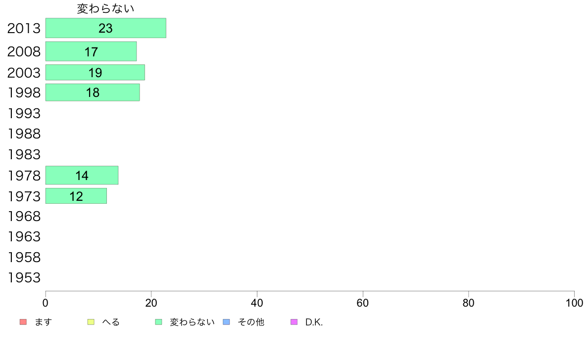
Task: Click the 1953 year label
Action: point(24,277)
